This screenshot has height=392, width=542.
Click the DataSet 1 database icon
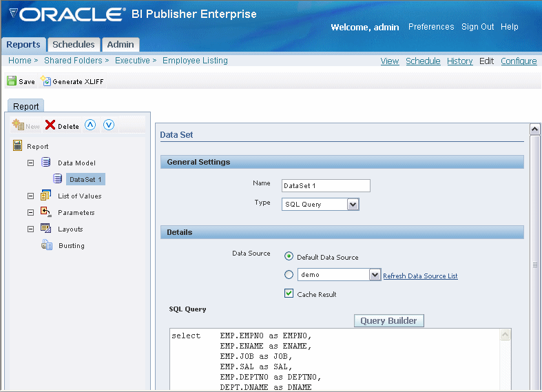click(x=57, y=178)
